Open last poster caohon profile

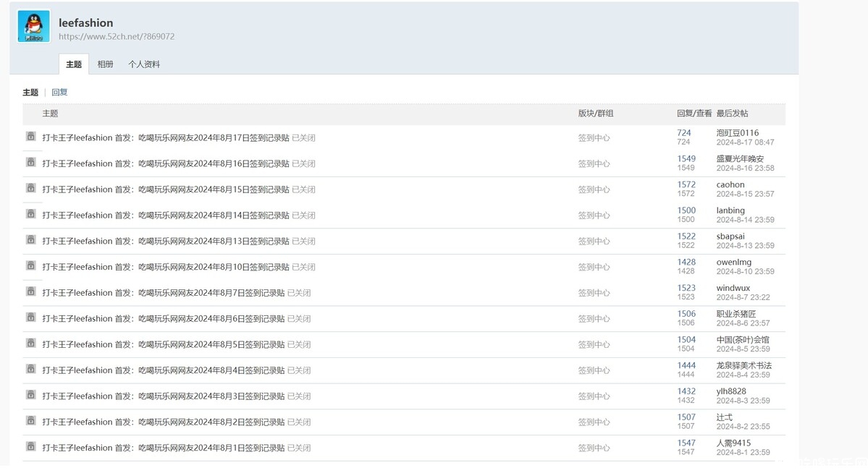tap(730, 184)
